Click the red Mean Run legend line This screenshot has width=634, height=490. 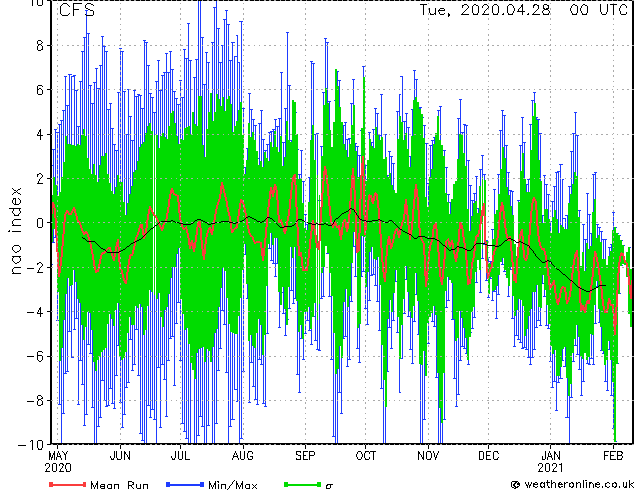68,484
